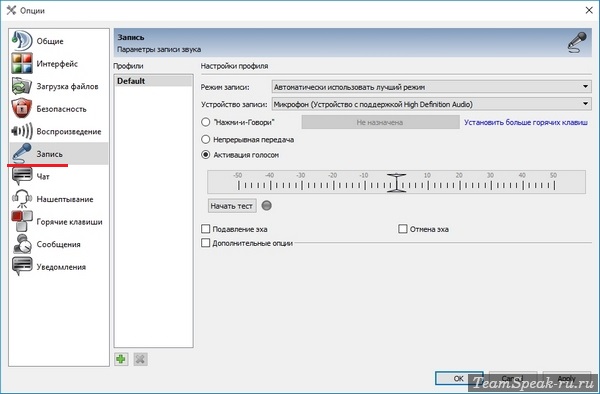Viewport: 600px width, 394px height.
Task: Select Непрерывная передача radio option
Action: pos(205,139)
